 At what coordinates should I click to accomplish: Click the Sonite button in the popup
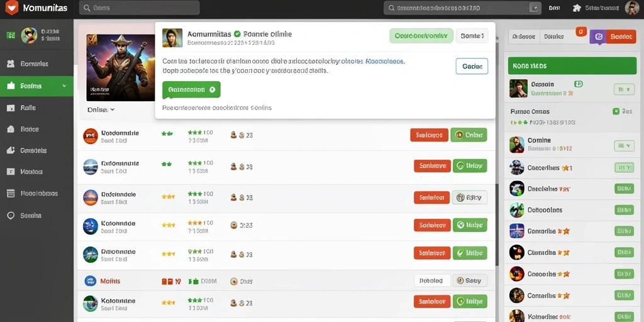coord(472,36)
